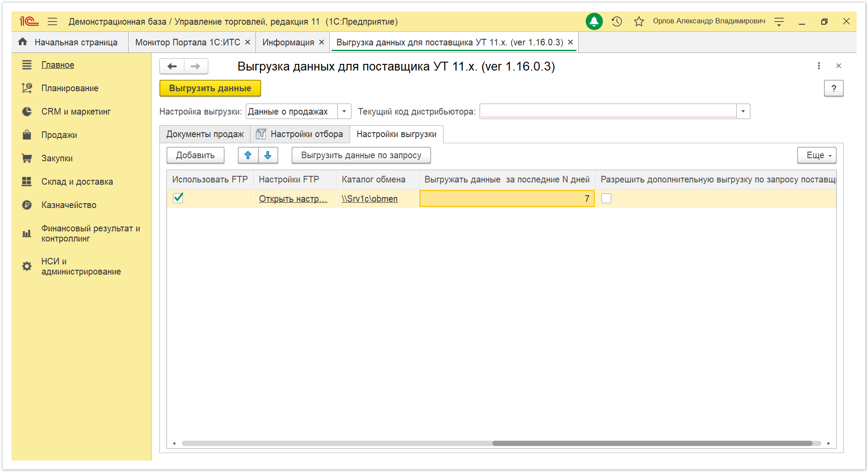Image resolution: width=868 pixels, height=472 pixels.
Task: Click Закупки cart icon
Action: tap(27, 158)
